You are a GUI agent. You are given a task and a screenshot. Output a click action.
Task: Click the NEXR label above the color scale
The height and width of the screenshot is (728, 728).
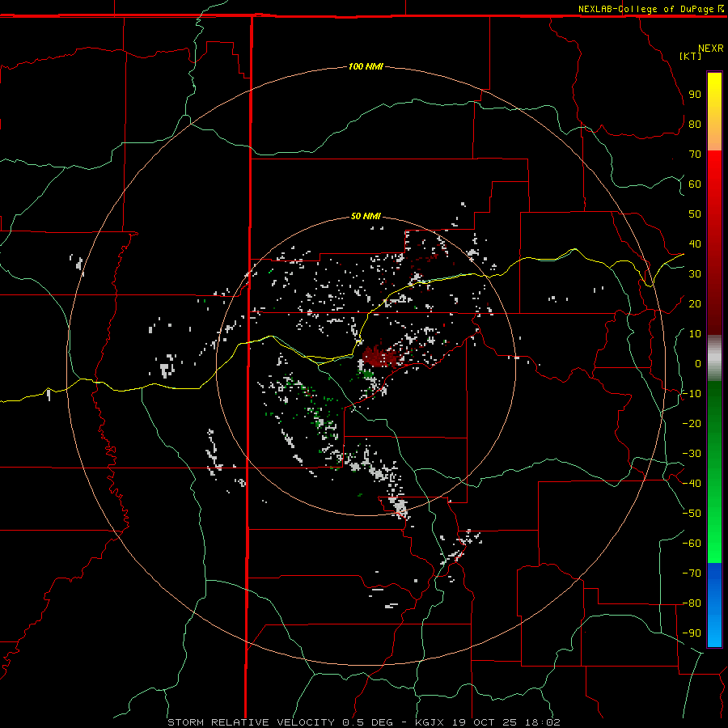click(711, 49)
